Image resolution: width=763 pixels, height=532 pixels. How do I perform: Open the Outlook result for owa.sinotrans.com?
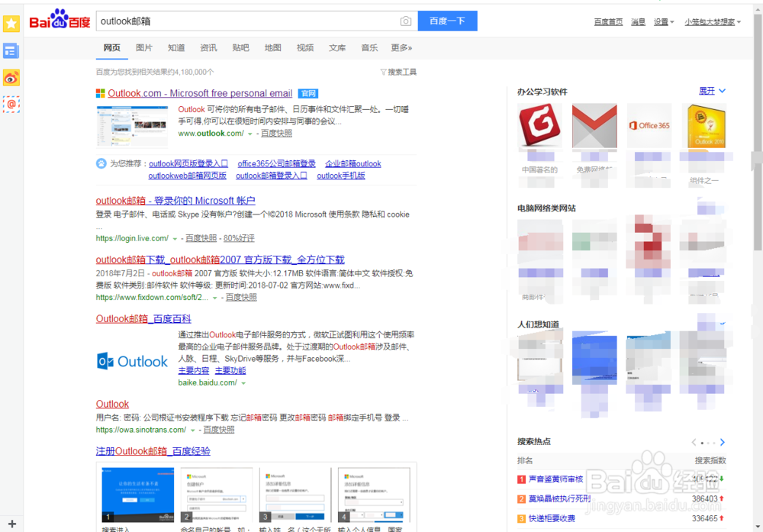[x=112, y=404]
